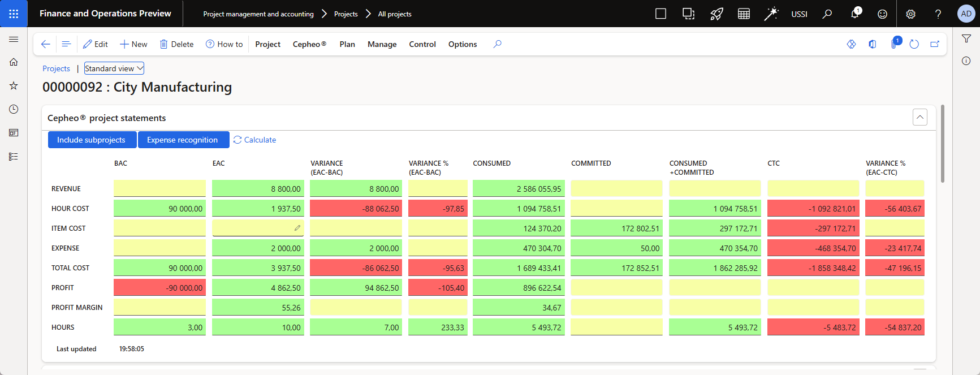Open Workspaces icon in left sidebar

click(x=14, y=133)
